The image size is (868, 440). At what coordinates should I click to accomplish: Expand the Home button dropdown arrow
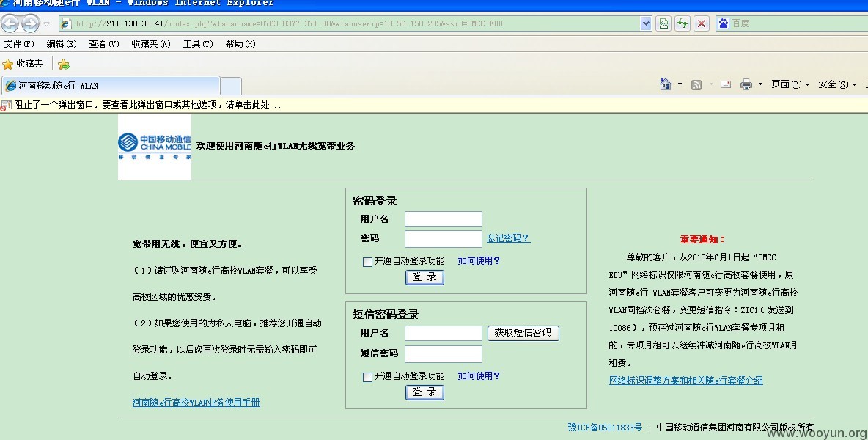coord(680,84)
